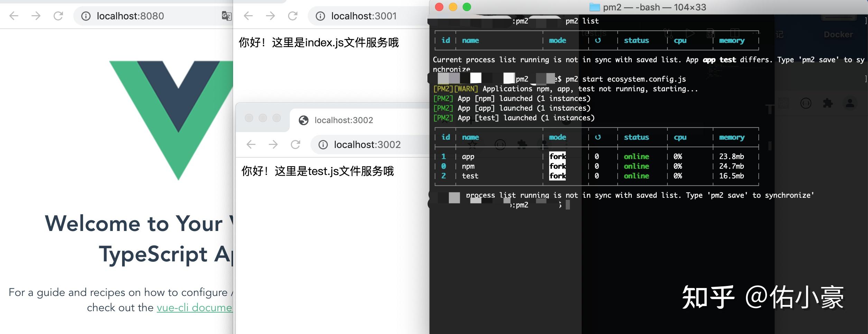Click the Vue logo image

click(171, 120)
